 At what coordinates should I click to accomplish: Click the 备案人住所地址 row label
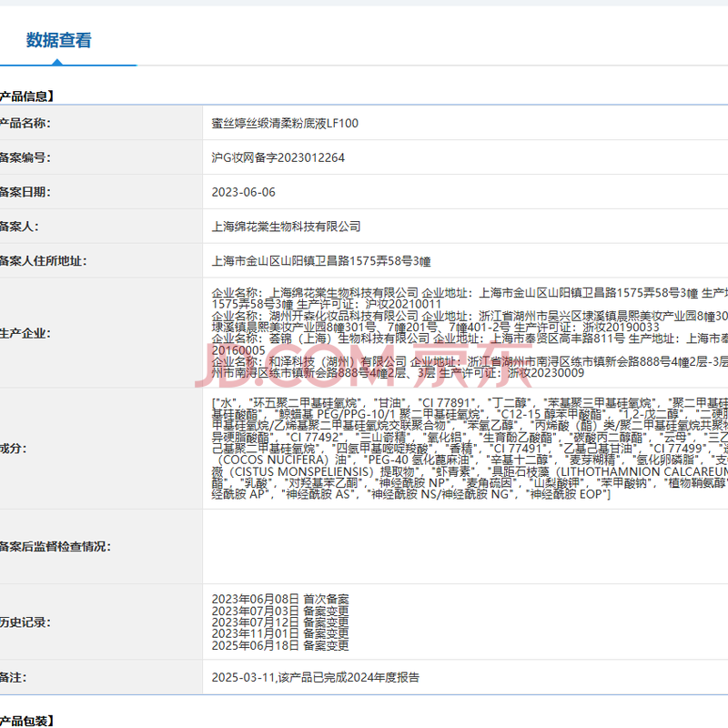tap(43, 261)
